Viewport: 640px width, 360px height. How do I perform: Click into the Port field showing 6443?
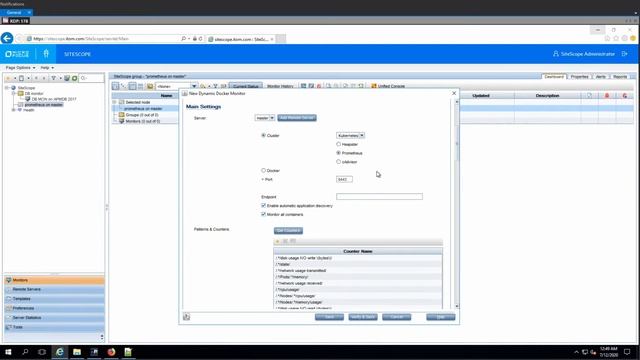pyautogui.click(x=344, y=179)
